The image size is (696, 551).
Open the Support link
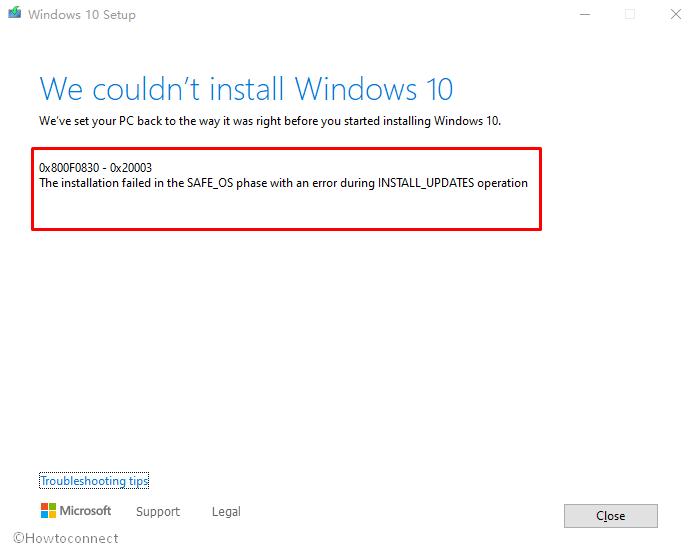[x=158, y=511]
